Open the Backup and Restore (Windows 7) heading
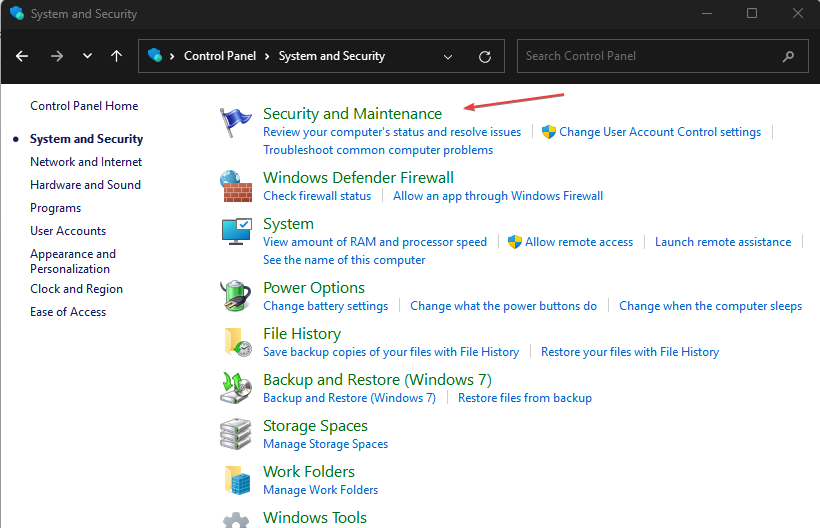 pyautogui.click(x=377, y=380)
